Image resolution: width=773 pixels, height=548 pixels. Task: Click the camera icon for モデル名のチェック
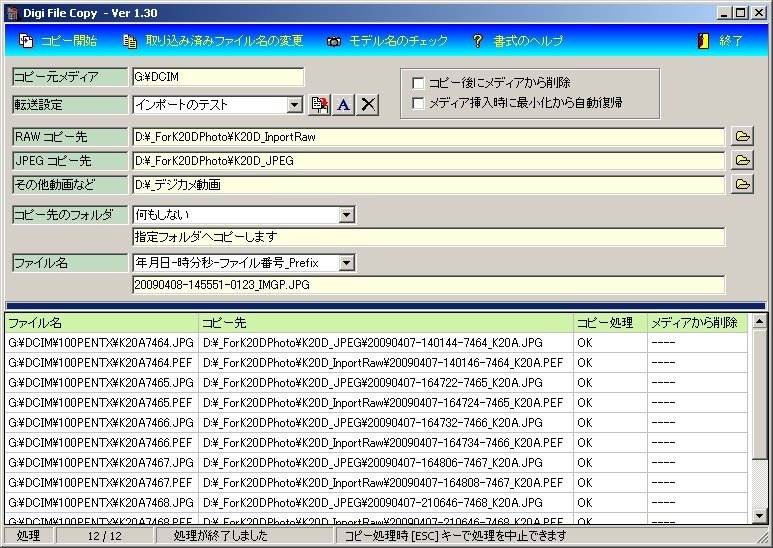tap(334, 41)
